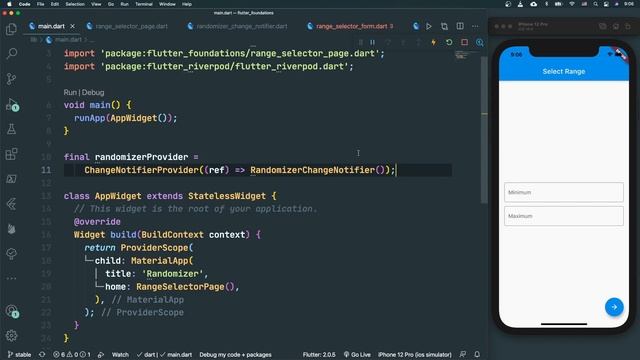The width and height of the screenshot is (640, 360).
Task: Open the Extensions view in activity bar
Action: point(11,154)
